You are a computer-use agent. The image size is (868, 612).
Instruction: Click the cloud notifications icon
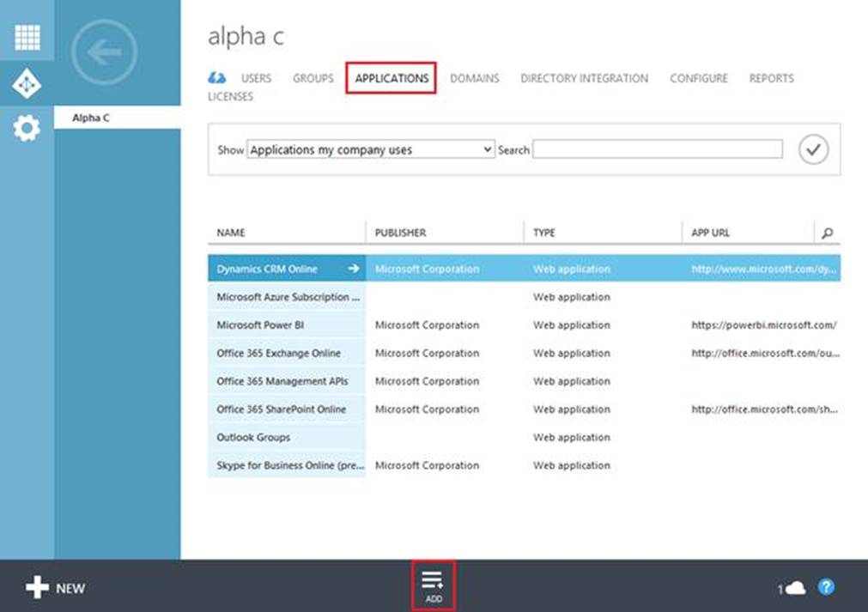796,588
